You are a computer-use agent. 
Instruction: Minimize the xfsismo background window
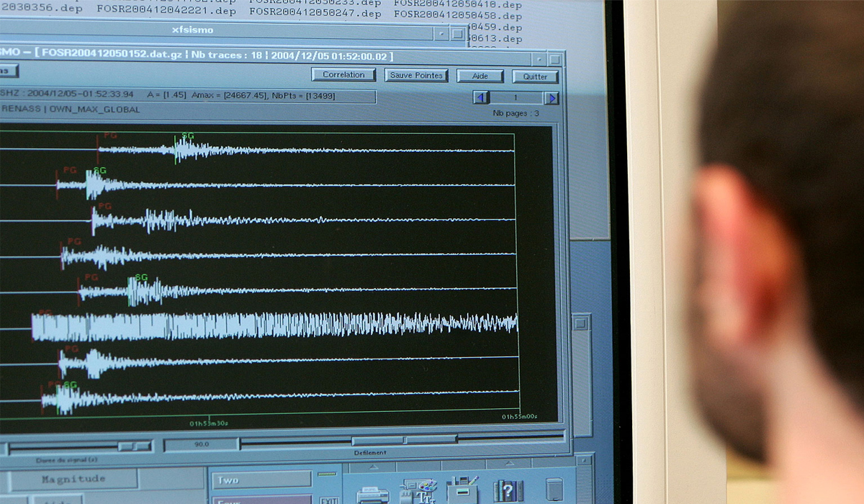pos(442,33)
